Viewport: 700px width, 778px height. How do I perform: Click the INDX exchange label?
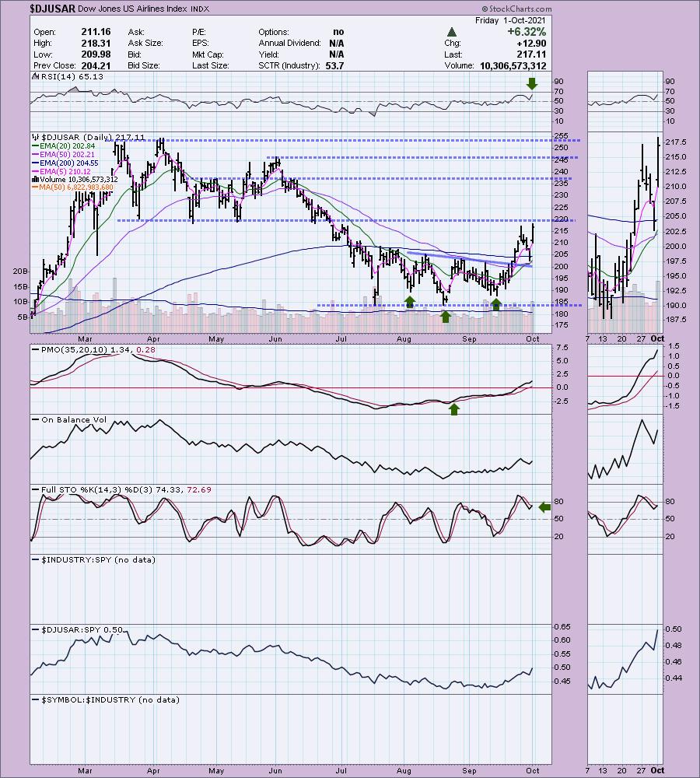click(x=200, y=9)
